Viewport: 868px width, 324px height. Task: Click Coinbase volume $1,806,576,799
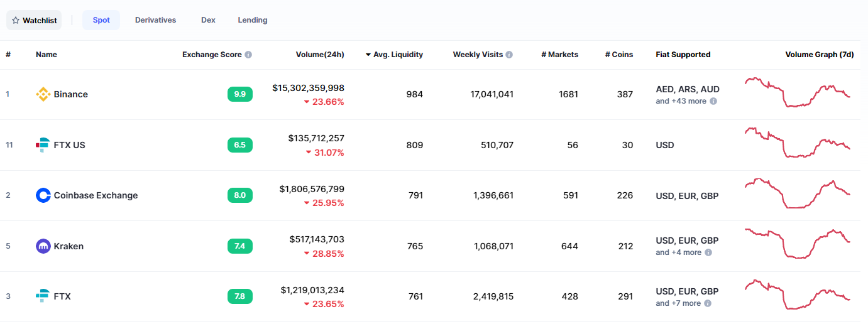[312, 189]
